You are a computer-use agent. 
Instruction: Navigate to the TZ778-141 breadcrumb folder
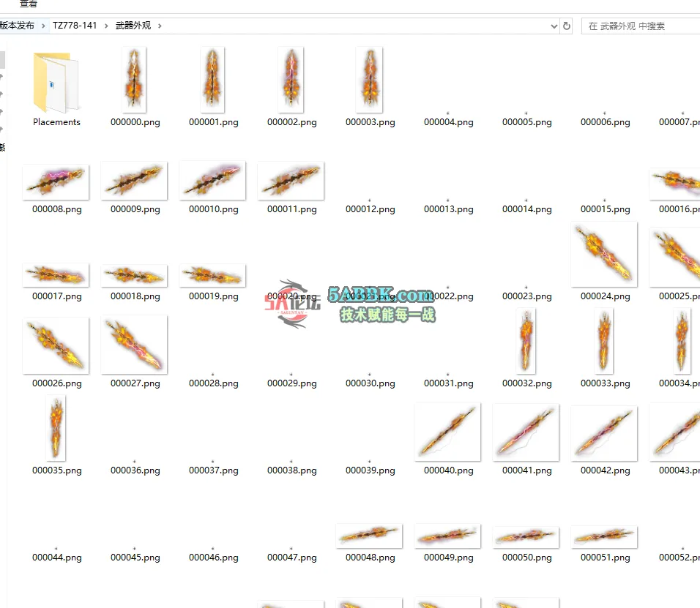pos(75,26)
